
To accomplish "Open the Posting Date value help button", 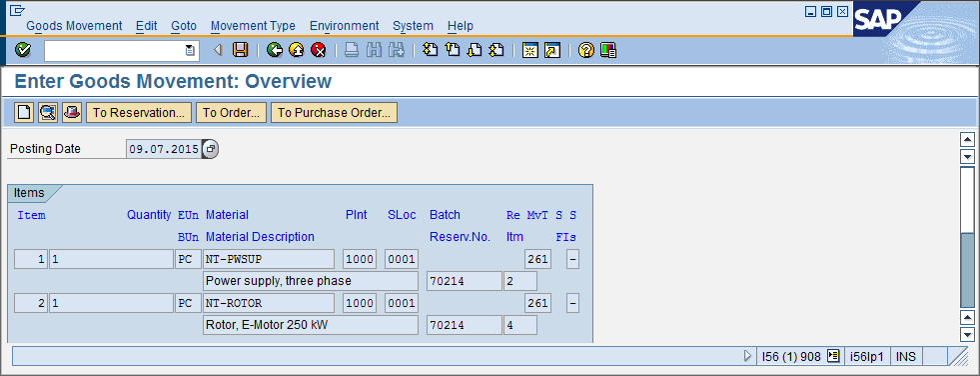I will click(211, 149).
